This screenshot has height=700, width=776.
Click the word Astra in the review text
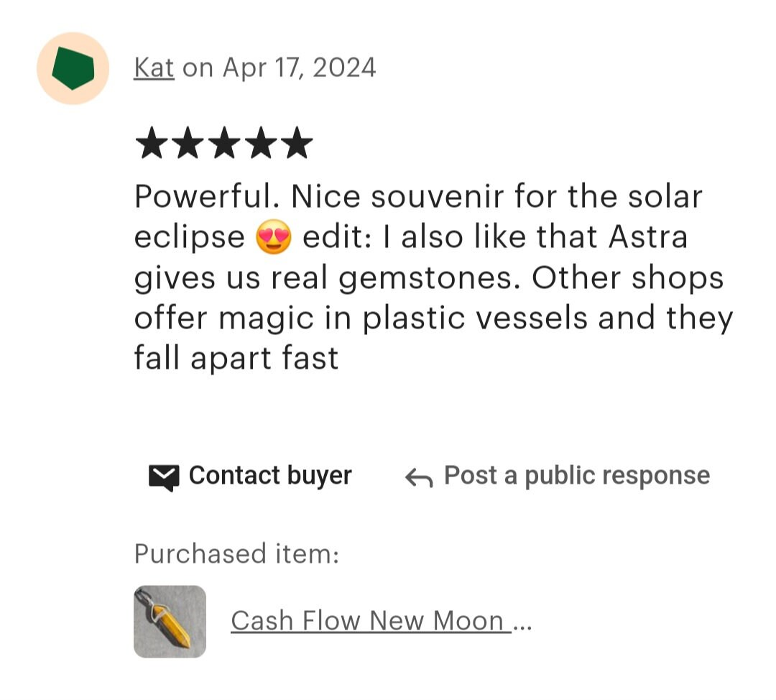click(x=648, y=236)
